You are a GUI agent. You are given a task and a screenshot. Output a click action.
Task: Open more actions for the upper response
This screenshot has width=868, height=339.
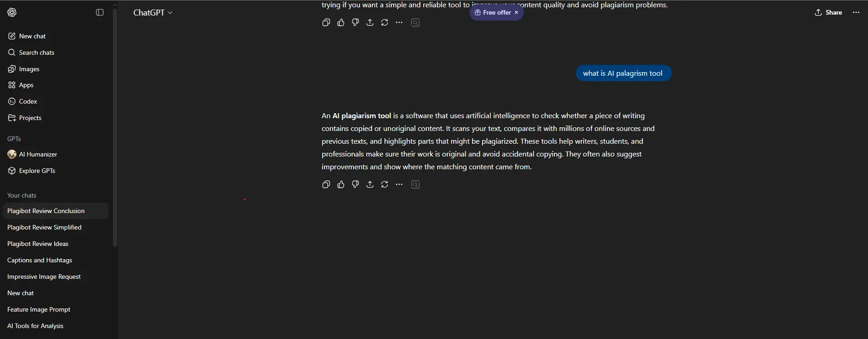click(399, 22)
